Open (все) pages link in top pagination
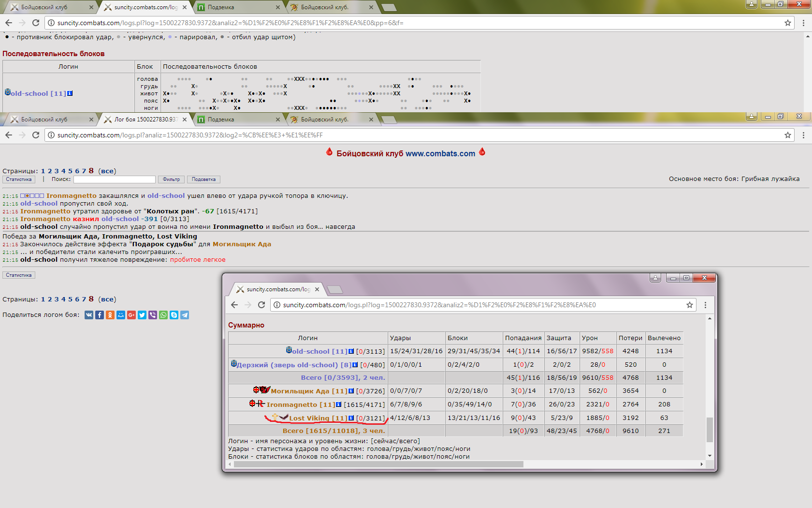The width and height of the screenshot is (812, 508). [107, 171]
